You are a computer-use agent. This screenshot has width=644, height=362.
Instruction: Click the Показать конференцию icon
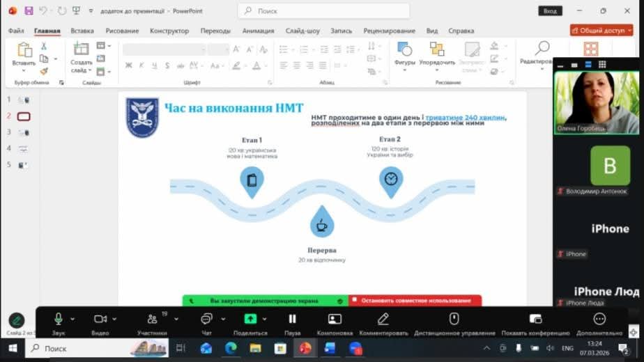click(535, 319)
